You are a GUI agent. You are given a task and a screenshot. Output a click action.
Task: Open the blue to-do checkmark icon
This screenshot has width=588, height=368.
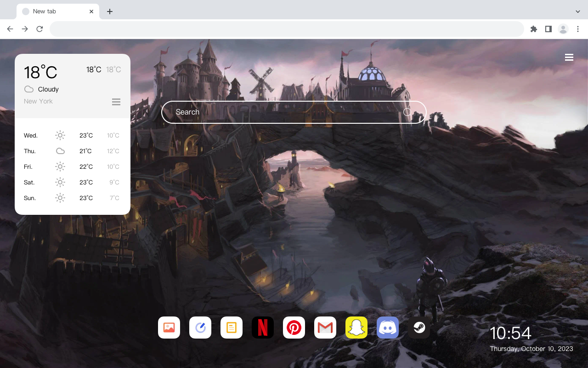200,328
